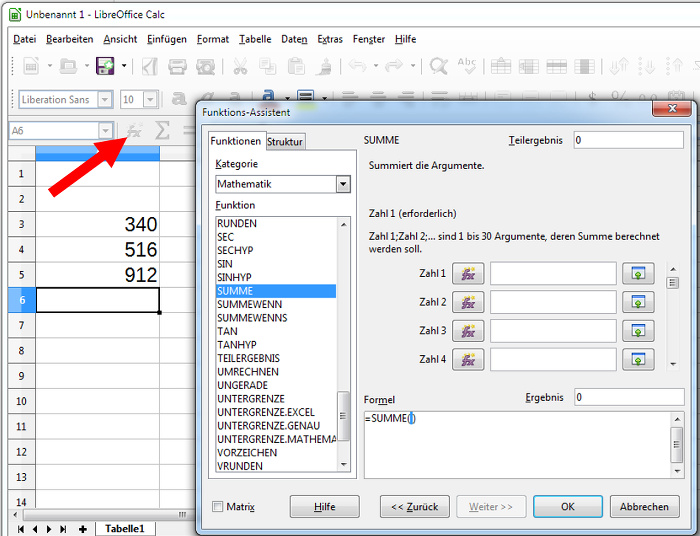Open the font name dropdown arrow

(x=105, y=99)
